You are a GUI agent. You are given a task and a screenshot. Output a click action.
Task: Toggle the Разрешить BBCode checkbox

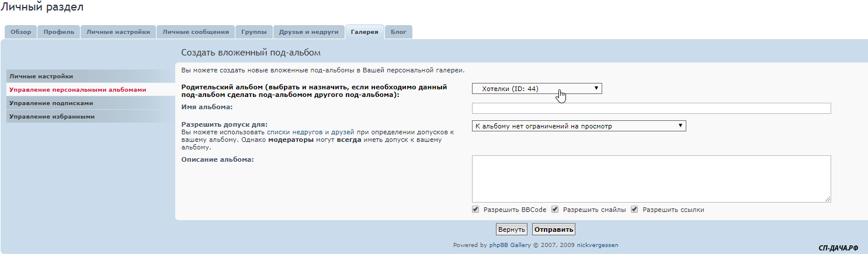[x=475, y=210]
